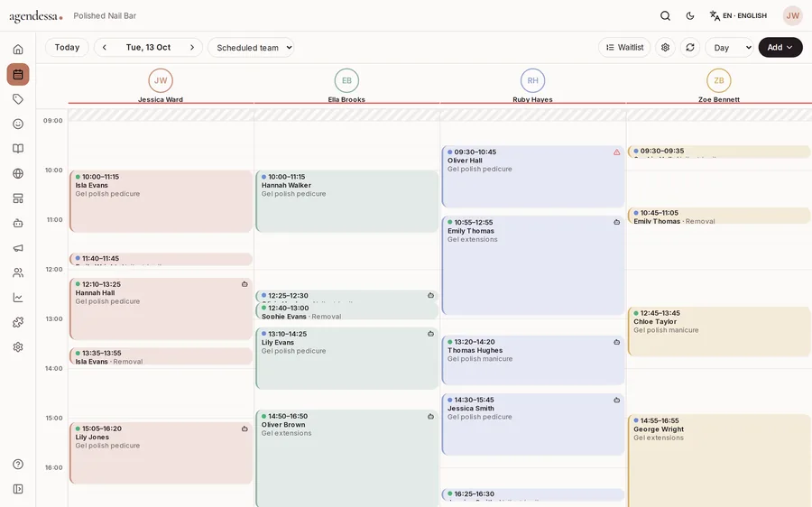This screenshot has width=812, height=507.
Task: Go to previous day arrow
Action: [x=104, y=47]
